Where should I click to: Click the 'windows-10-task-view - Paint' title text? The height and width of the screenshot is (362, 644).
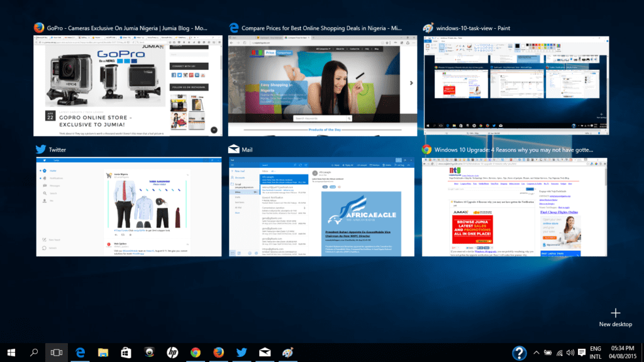pyautogui.click(x=473, y=28)
